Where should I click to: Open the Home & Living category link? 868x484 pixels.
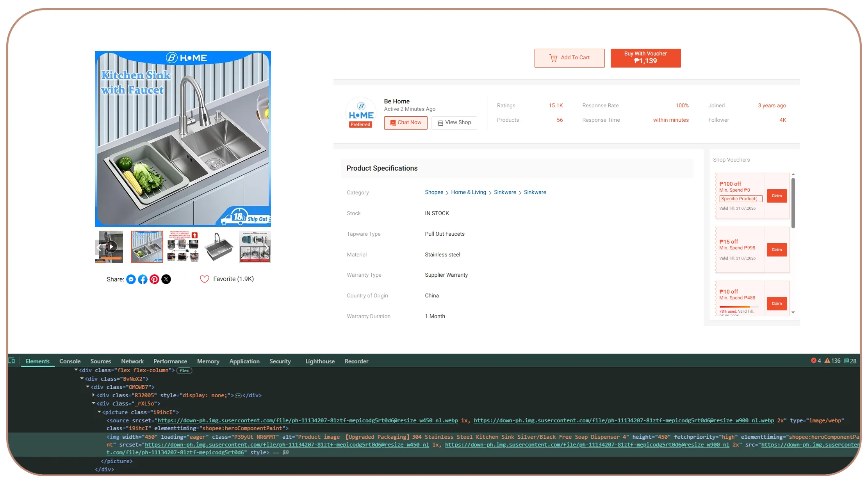pyautogui.click(x=469, y=192)
